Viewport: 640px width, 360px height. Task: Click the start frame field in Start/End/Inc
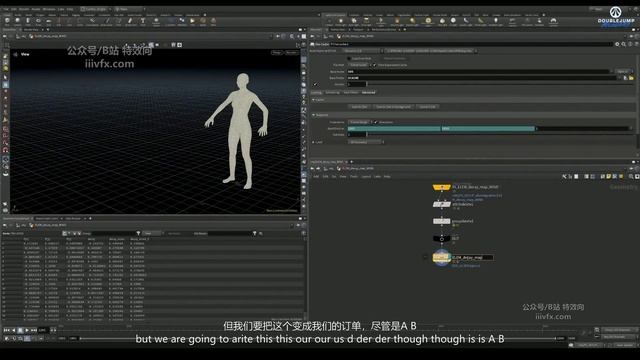(394, 129)
